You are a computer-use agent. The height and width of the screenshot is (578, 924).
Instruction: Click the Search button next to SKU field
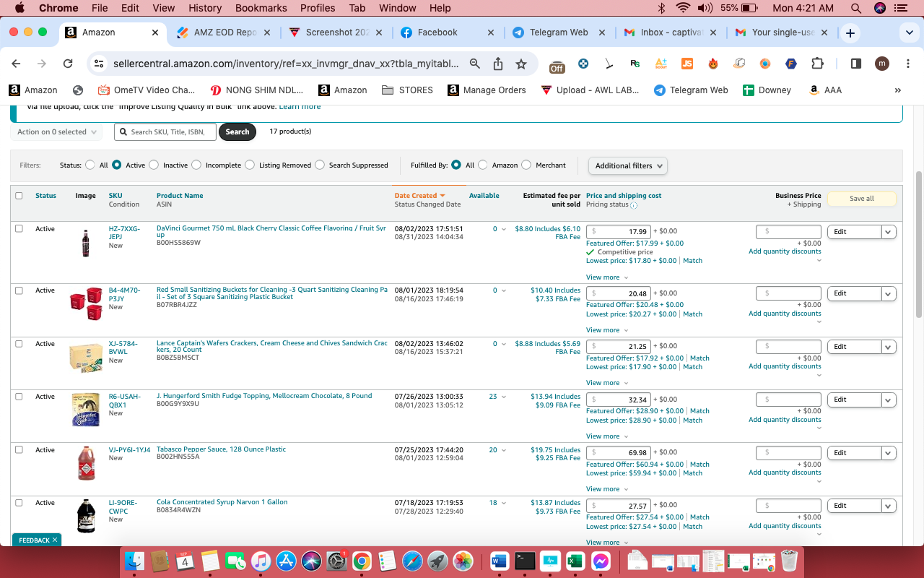[237, 132]
